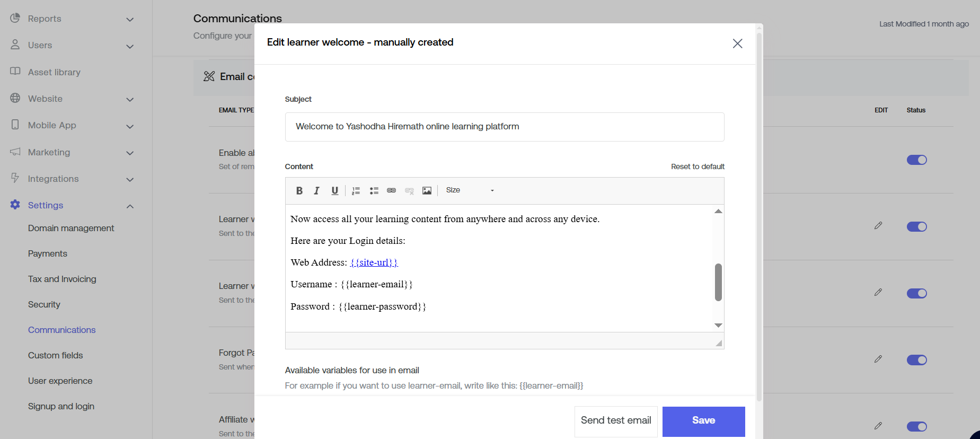Click Reset to default link
Image resolution: width=980 pixels, height=439 pixels.
698,166
